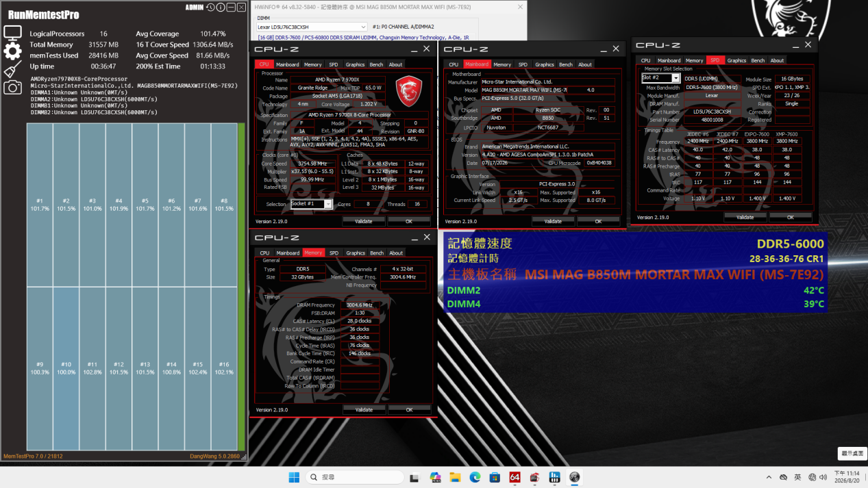The image size is (868, 488).
Task: Click the taskbar clock and date
Action: click(x=847, y=477)
